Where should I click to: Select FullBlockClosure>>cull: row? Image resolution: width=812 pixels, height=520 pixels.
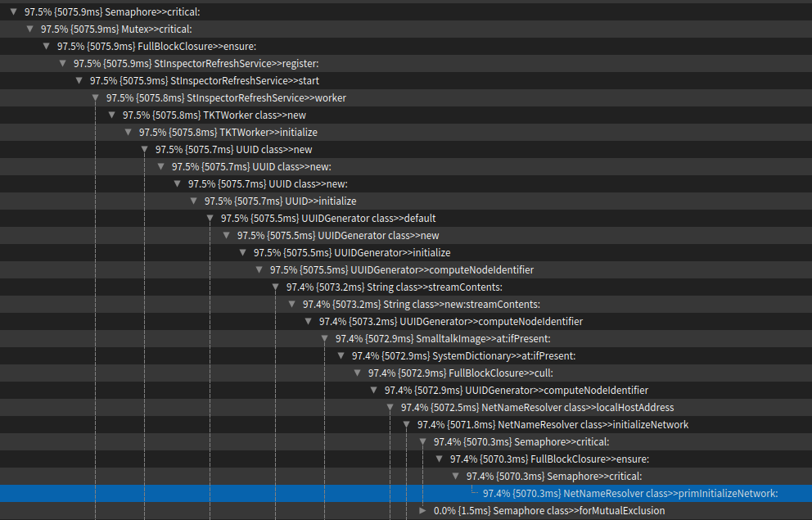(406, 373)
